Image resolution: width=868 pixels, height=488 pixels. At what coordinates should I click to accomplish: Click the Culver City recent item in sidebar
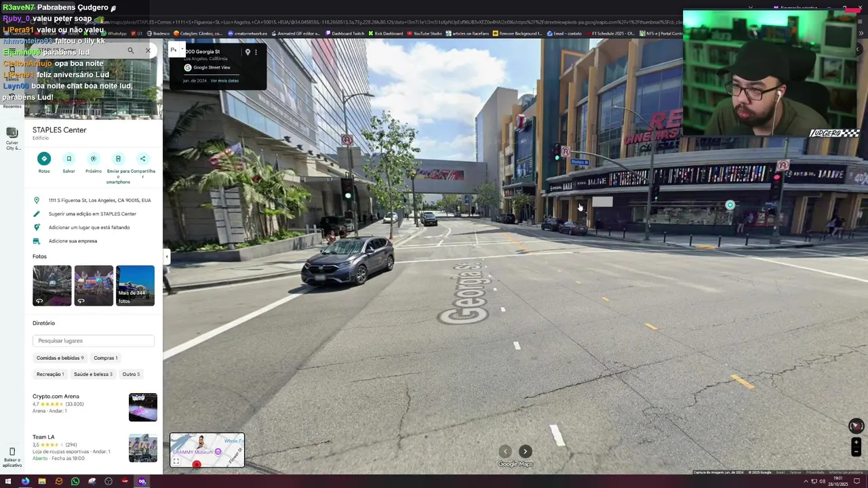click(12, 138)
